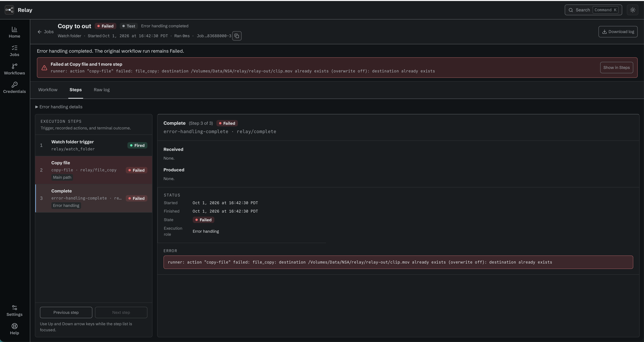
Task: Expand Error handling details disclosure
Action: tap(59, 107)
